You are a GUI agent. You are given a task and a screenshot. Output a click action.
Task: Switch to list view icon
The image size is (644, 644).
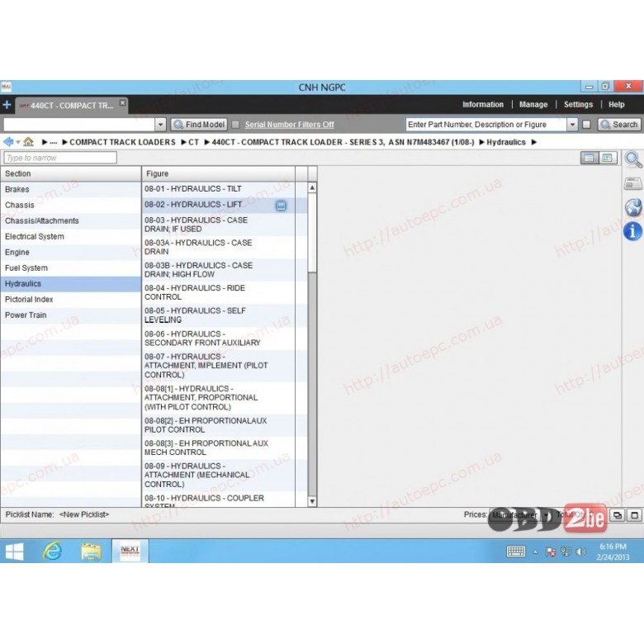589,158
